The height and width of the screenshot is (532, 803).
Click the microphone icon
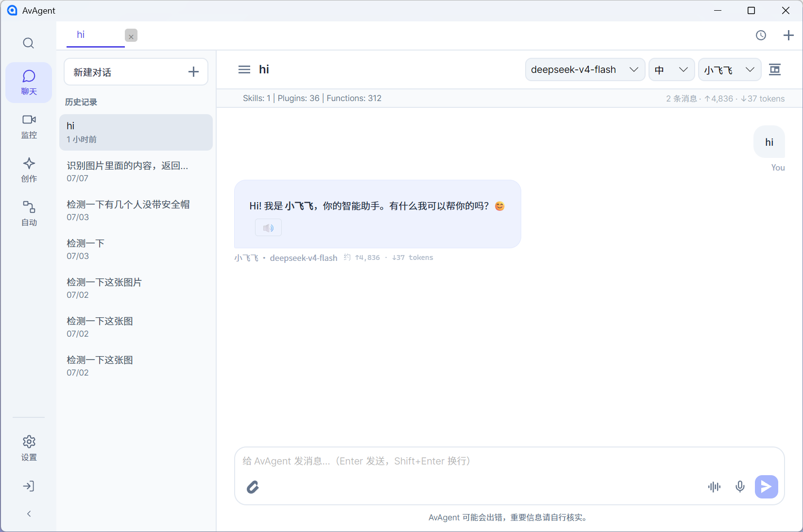[x=740, y=487]
